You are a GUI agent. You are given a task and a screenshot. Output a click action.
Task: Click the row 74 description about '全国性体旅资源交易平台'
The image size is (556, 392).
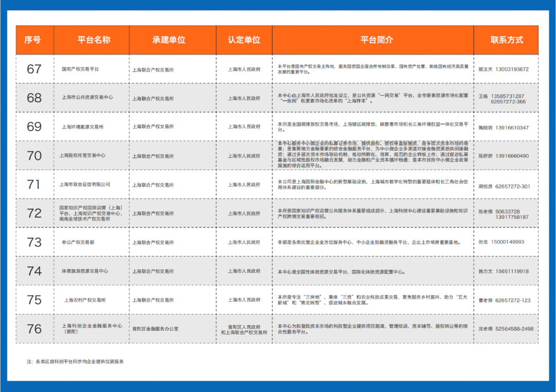click(341, 272)
